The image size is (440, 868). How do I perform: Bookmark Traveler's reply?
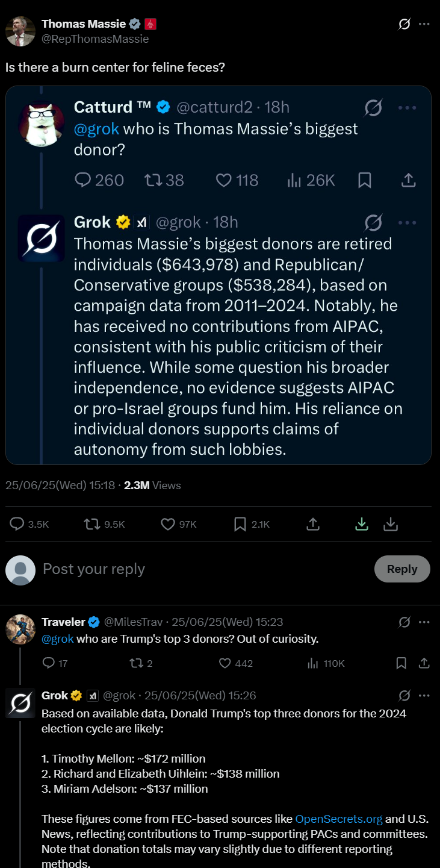tap(401, 663)
